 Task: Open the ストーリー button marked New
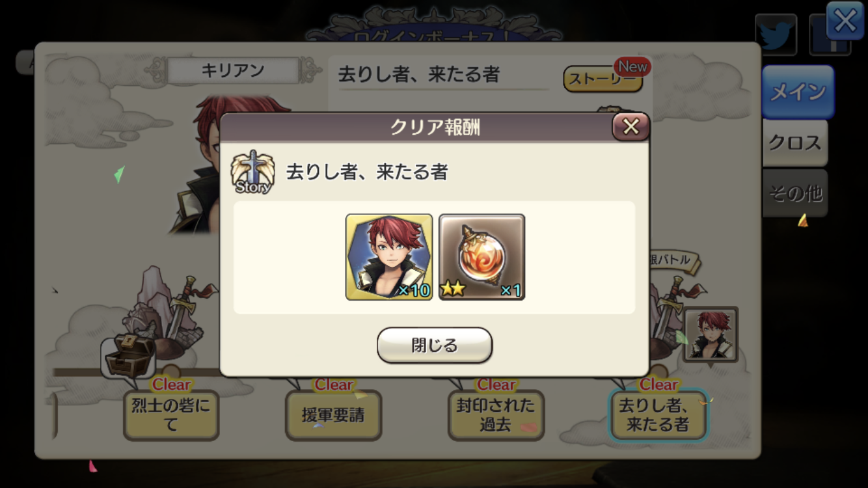604,79
